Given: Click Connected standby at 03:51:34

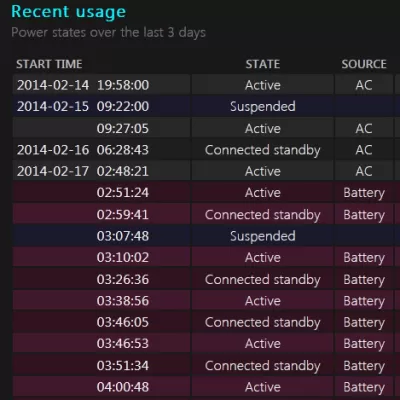Looking at the screenshot, I should point(263,366).
